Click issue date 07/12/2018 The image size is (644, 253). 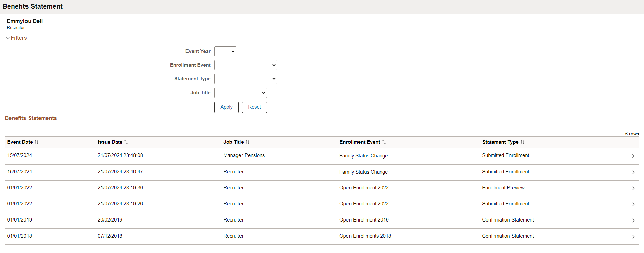click(110, 236)
